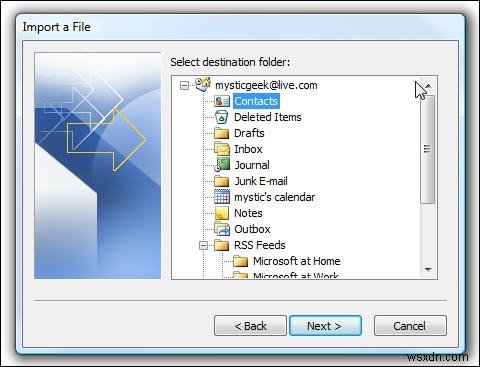Click the folder list scroll down arrow
The image size is (480, 367).
[428, 269]
